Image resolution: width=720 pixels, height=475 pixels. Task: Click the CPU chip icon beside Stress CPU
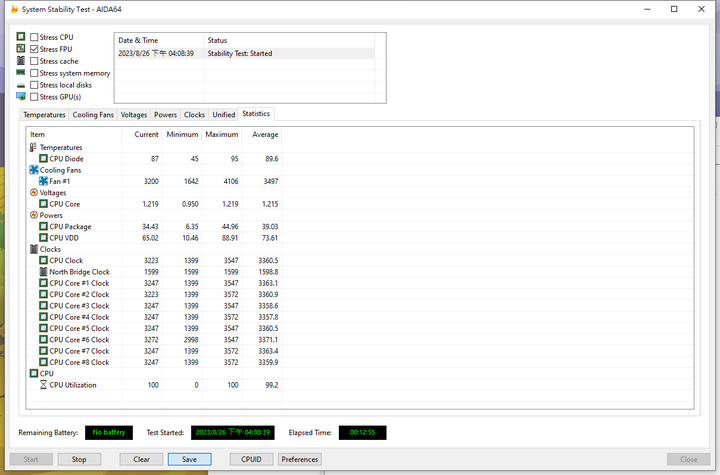[21, 36]
